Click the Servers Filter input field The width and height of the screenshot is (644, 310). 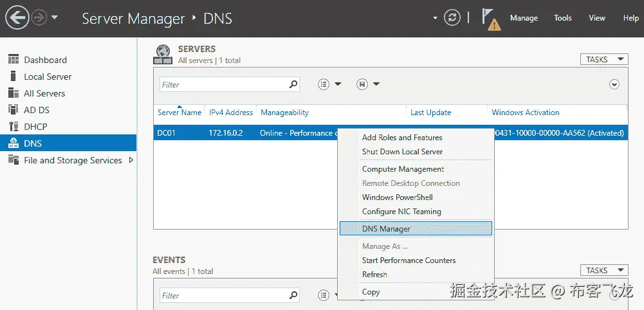[x=224, y=85]
